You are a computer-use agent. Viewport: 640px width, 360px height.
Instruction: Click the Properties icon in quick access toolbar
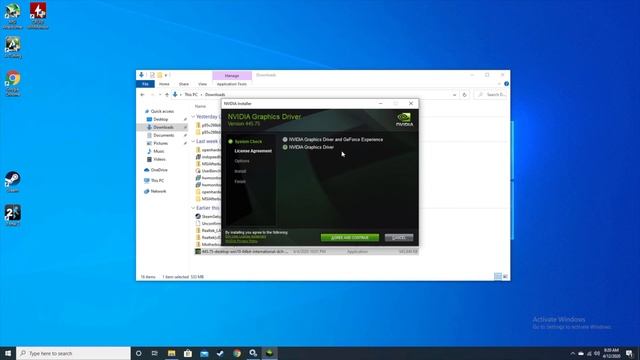pyautogui.click(x=152, y=75)
